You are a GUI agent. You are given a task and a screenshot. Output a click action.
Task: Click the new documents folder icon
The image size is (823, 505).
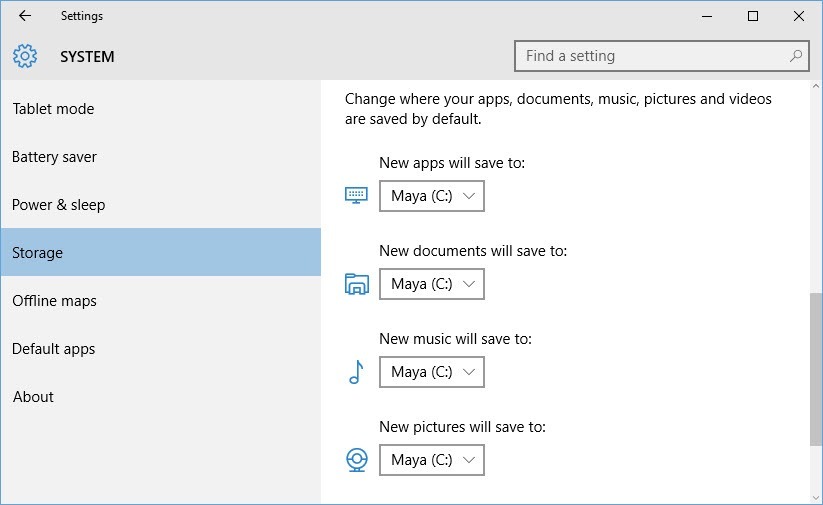pos(356,284)
